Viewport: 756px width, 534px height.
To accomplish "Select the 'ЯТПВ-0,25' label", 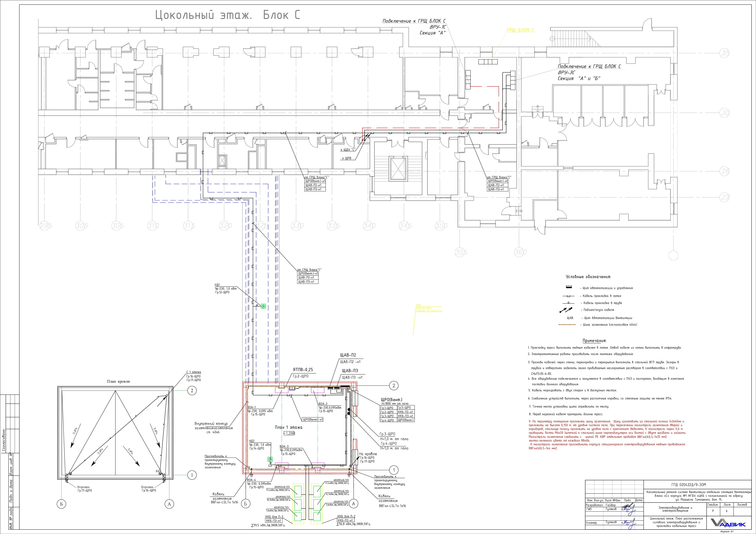I will click(x=303, y=370).
